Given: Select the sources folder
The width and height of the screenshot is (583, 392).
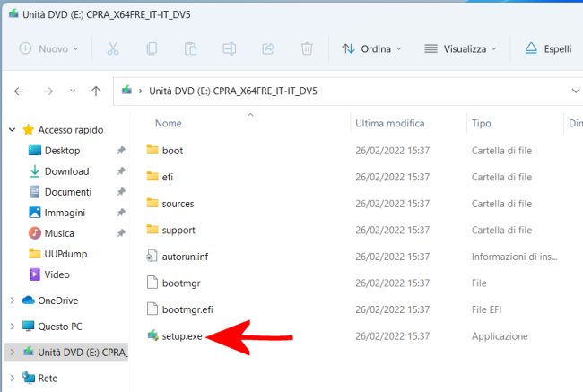Looking at the screenshot, I should tap(178, 204).
